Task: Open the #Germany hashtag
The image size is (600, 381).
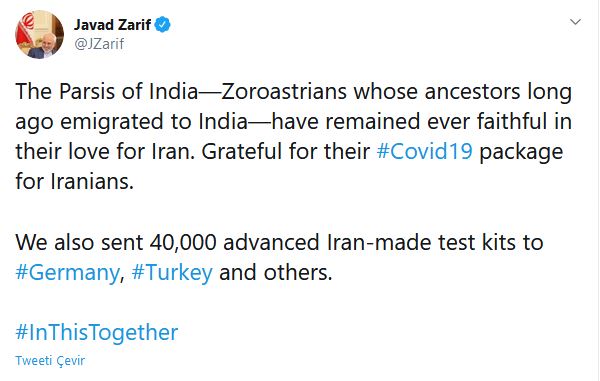Action: tap(67, 273)
